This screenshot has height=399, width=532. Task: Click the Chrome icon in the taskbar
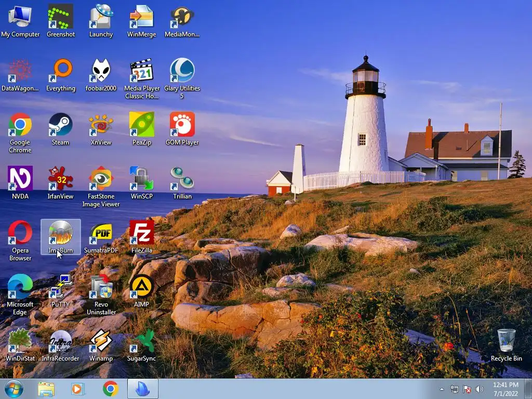pyautogui.click(x=110, y=389)
